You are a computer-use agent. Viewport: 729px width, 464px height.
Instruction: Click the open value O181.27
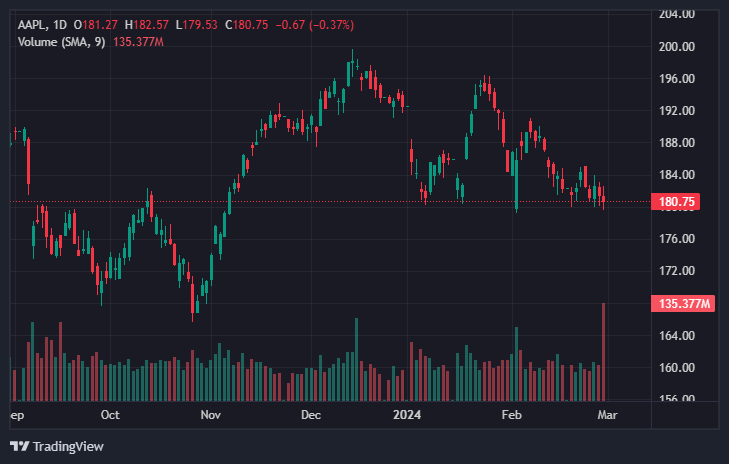click(x=95, y=25)
